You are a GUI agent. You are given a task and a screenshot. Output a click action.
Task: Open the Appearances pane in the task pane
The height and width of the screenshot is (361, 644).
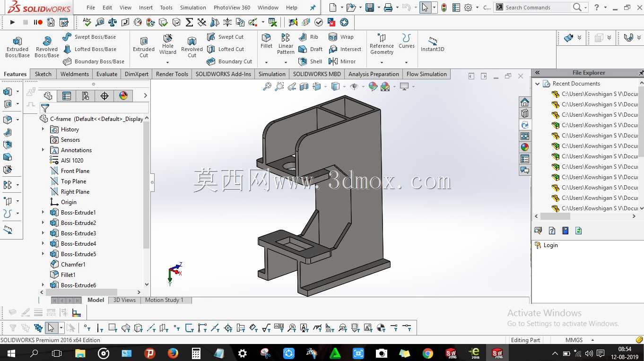[525, 147]
